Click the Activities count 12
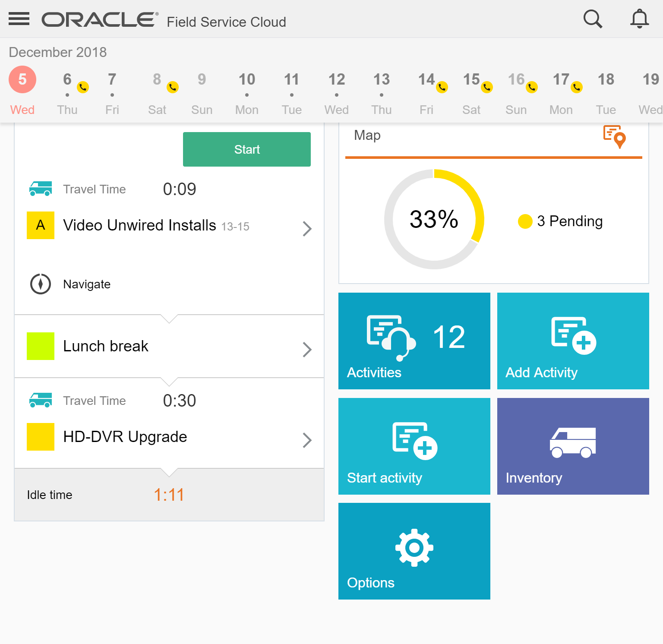 tap(449, 337)
